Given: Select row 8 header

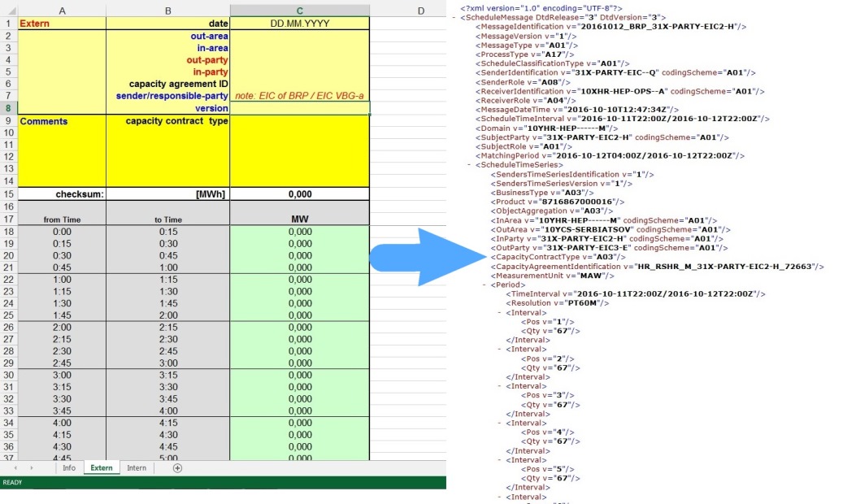Looking at the screenshot, I should click(9, 108).
